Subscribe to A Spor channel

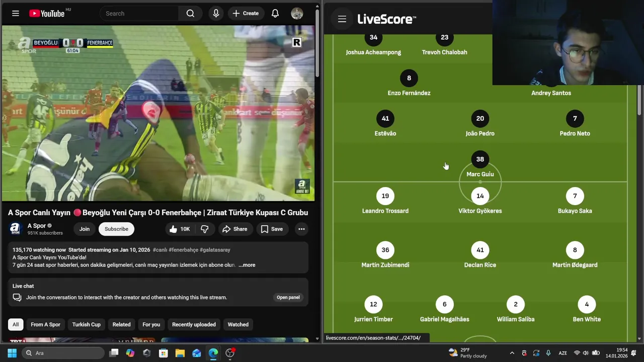click(x=116, y=229)
